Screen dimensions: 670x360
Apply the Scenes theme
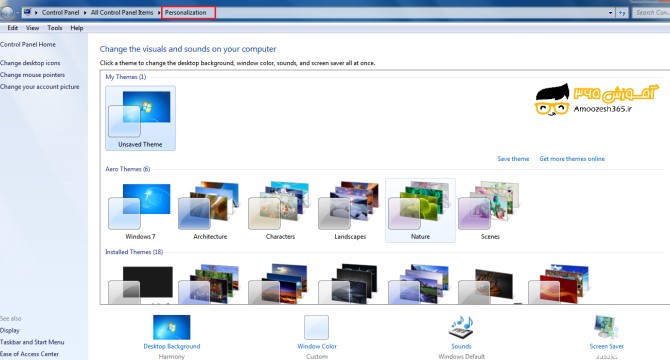pos(490,211)
